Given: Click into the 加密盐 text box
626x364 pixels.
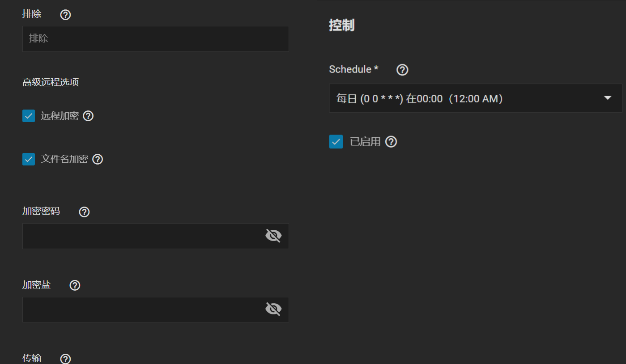Looking at the screenshot, I should pyautogui.click(x=143, y=309).
